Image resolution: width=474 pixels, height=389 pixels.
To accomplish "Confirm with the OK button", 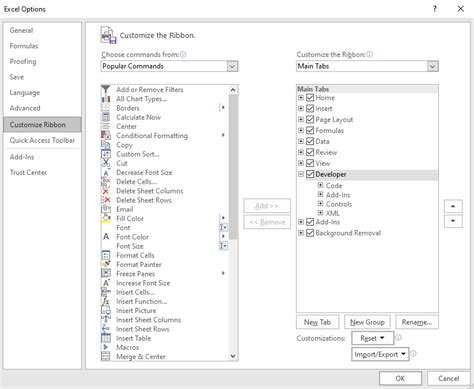I will pos(400,378).
